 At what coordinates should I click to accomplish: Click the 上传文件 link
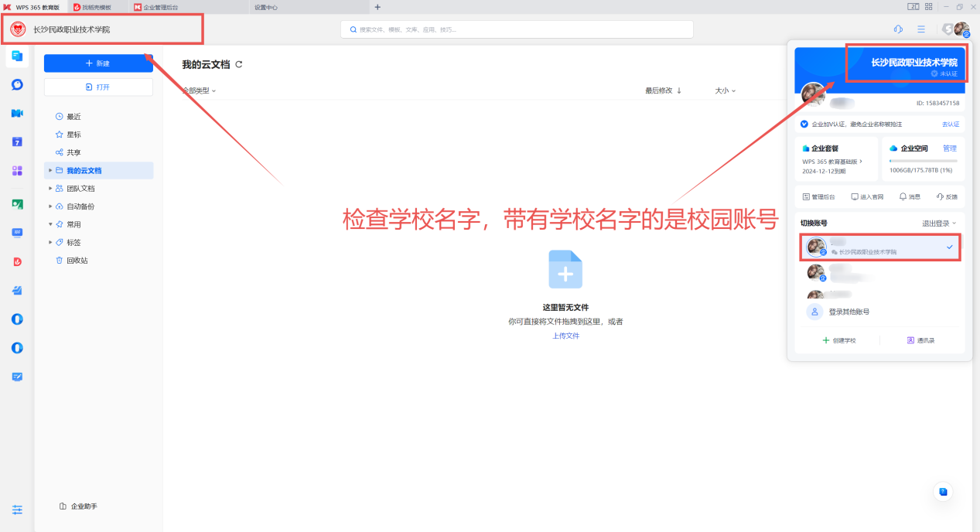pyautogui.click(x=565, y=336)
